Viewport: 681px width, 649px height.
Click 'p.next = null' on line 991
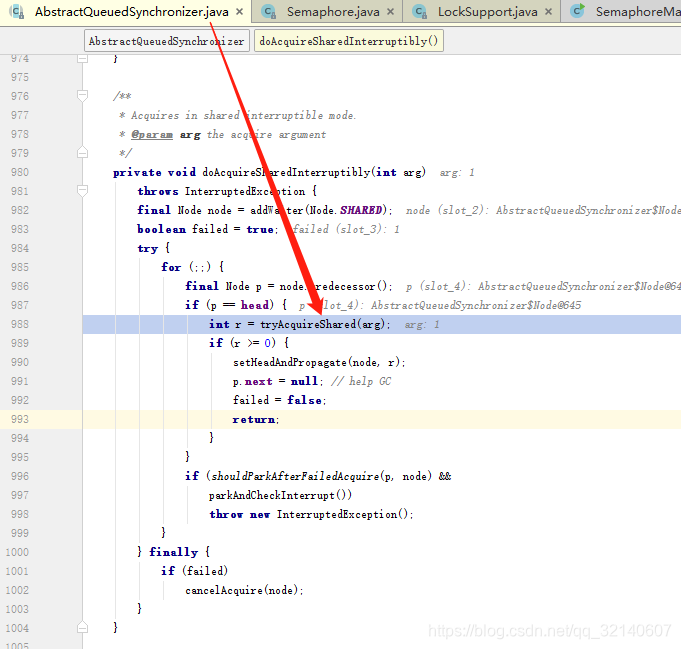(275, 381)
